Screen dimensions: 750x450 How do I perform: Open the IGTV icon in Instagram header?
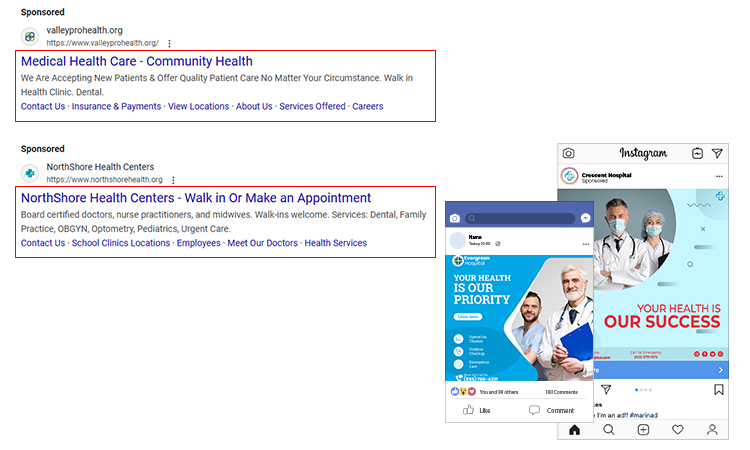[697, 153]
